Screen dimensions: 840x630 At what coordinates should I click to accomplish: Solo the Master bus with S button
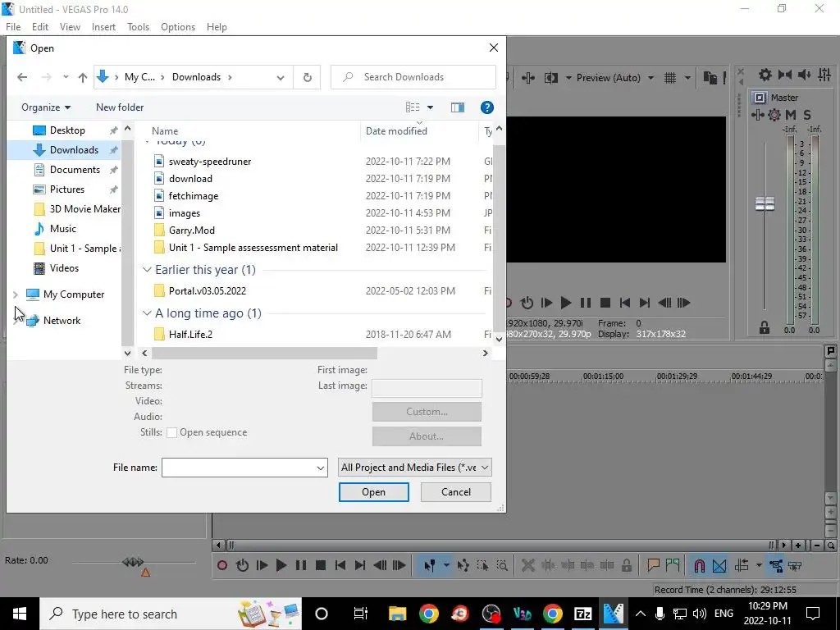tap(807, 115)
